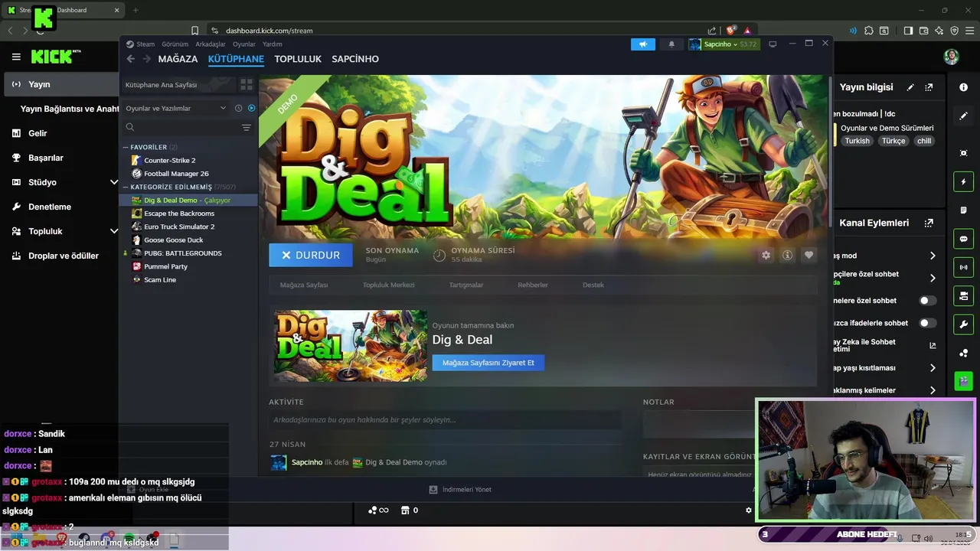Screen dimensions: 980x551
Task: Open game info icon for Dig & Deal
Action: tap(787, 255)
